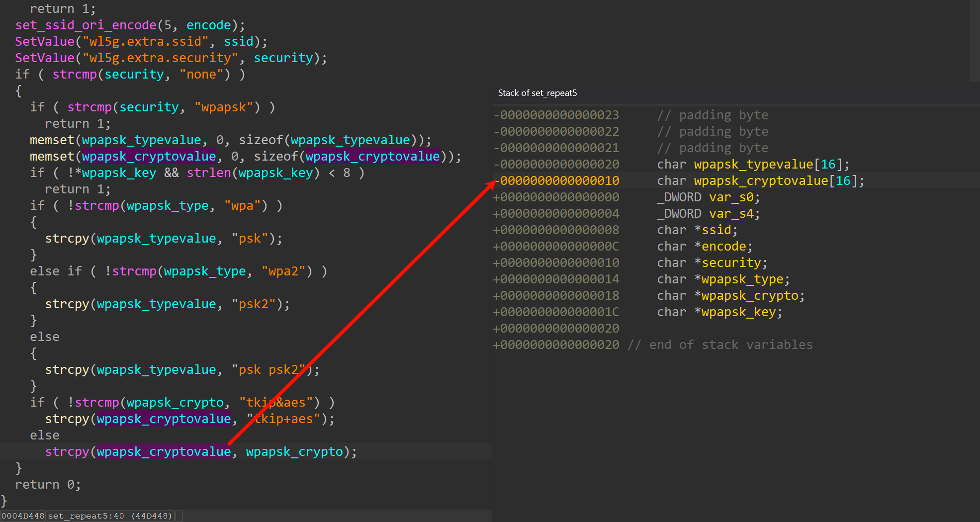
Task: Select the wpapsk_typevalue[16] stack variable
Action: (x=753, y=164)
